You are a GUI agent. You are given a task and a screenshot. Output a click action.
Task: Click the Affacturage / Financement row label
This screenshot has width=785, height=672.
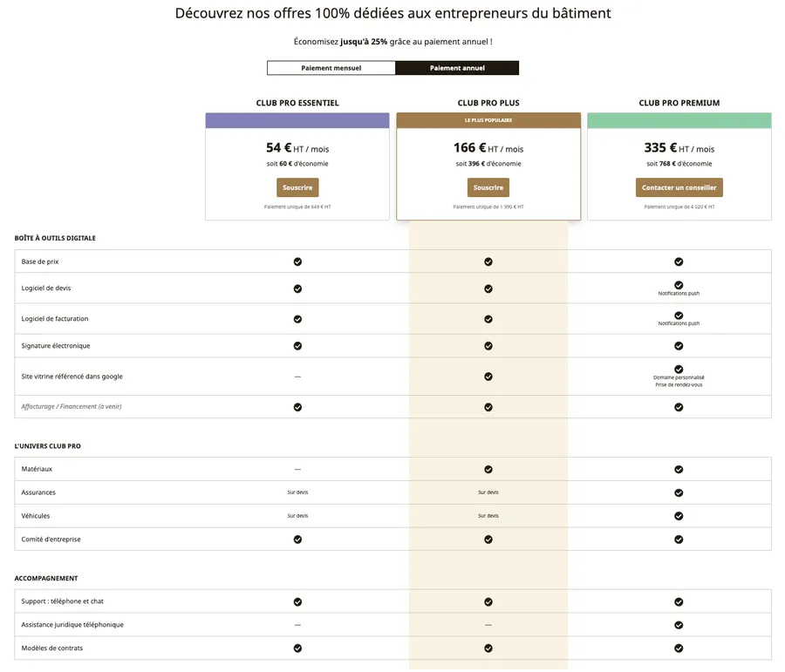pyautogui.click(x=72, y=407)
